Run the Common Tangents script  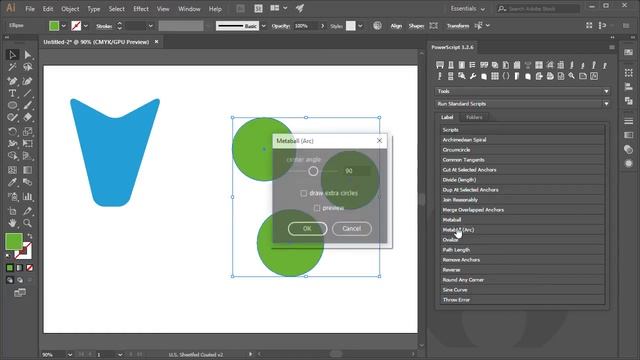(x=522, y=160)
